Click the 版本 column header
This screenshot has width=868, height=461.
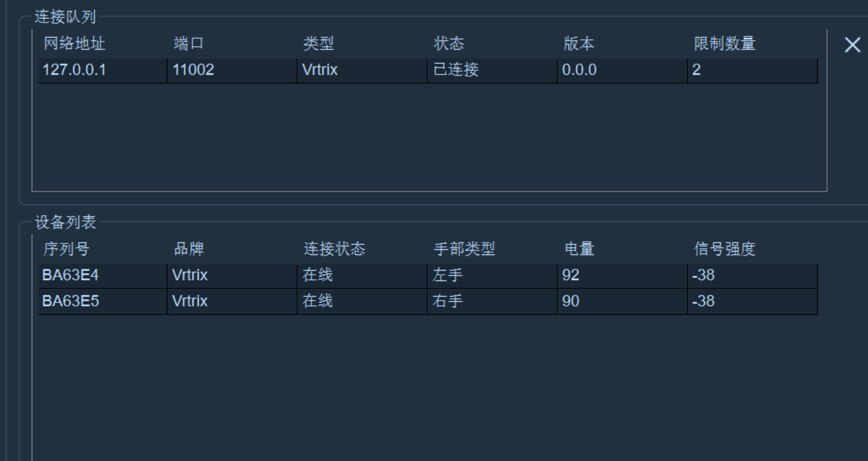[579, 44]
